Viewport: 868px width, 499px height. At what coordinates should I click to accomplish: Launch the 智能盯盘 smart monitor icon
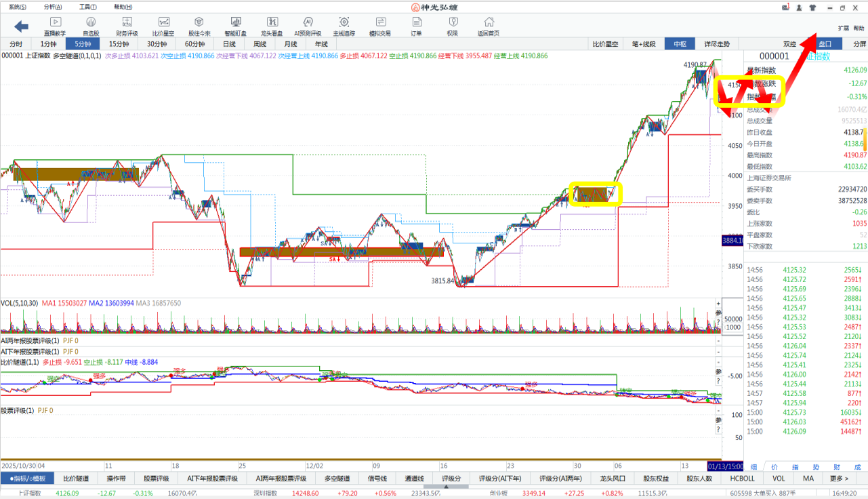pos(235,26)
